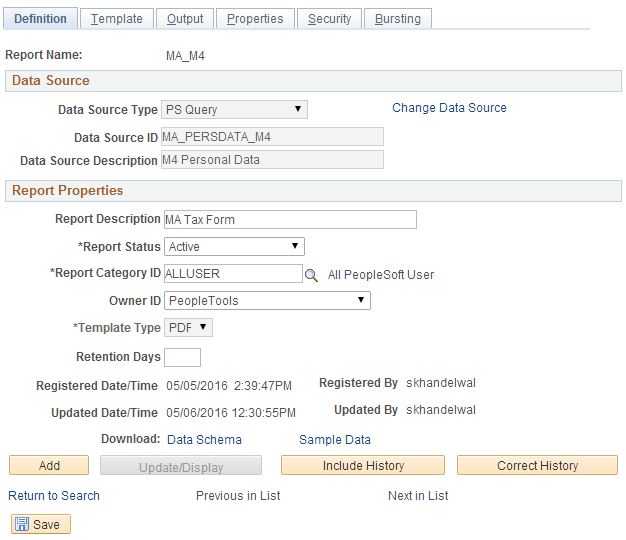Click into the Report Description field
Screen dimensions: 626x540
coord(289,220)
